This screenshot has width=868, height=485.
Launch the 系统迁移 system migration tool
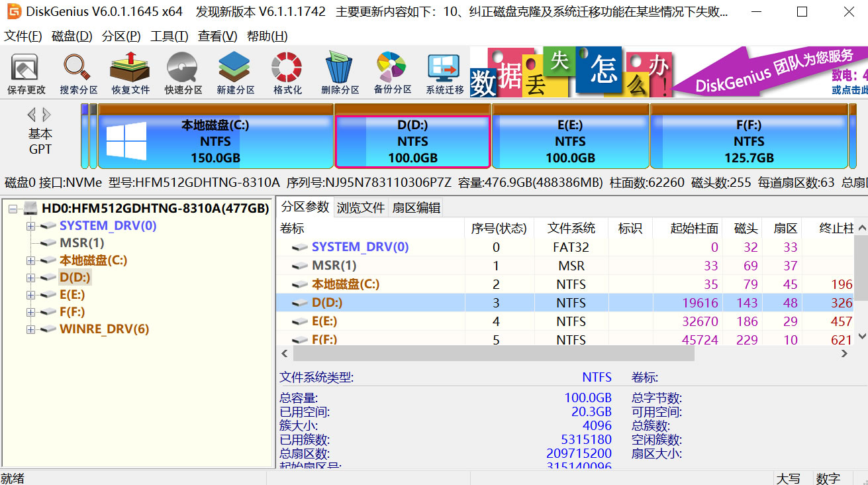pos(444,73)
